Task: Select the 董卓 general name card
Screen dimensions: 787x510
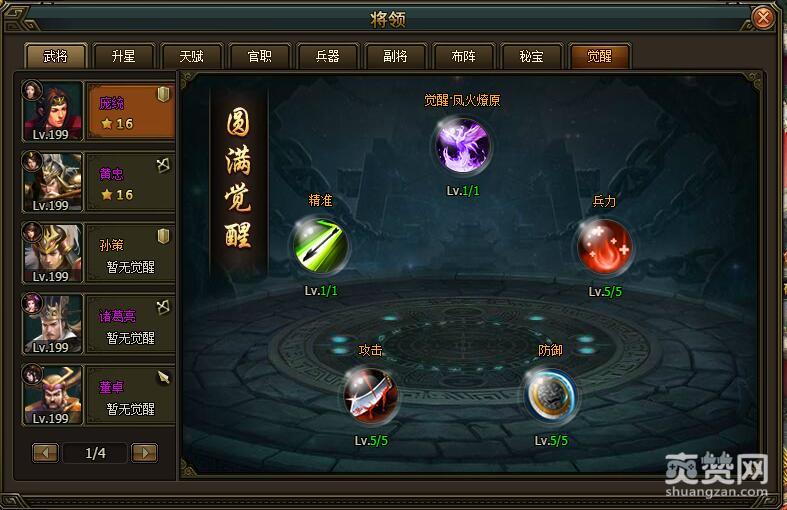Action: point(130,395)
